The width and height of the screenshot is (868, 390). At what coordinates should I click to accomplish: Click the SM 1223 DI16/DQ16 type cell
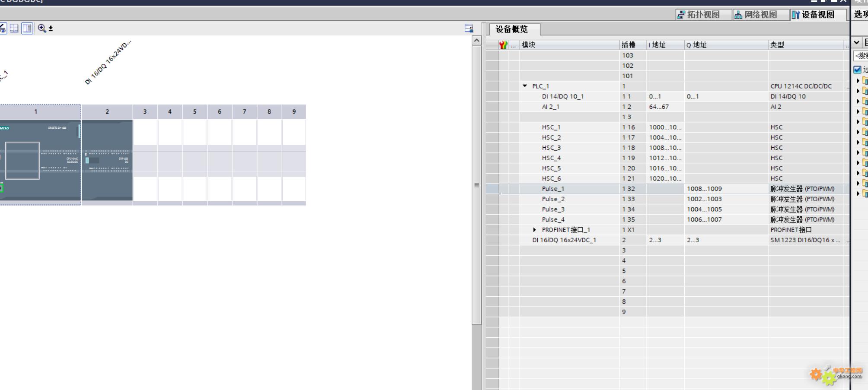click(x=806, y=240)
